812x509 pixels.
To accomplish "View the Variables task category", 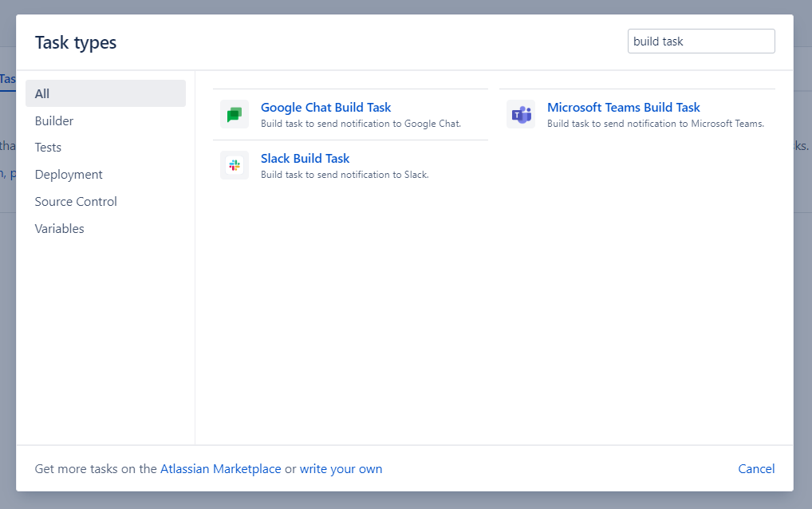I will 59,229.
